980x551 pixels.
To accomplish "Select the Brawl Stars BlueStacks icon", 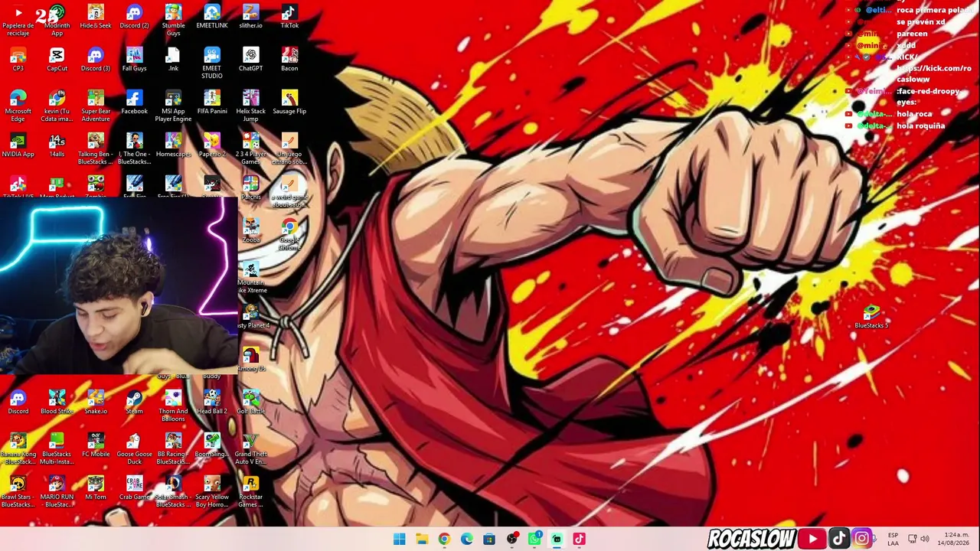I will 18,492.
